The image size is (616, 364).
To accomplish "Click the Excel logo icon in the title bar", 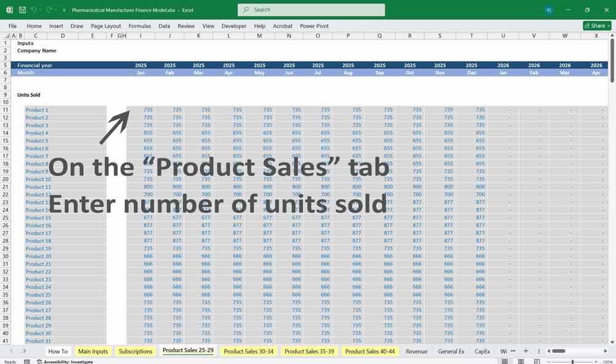I will click(x=9, y=10).
